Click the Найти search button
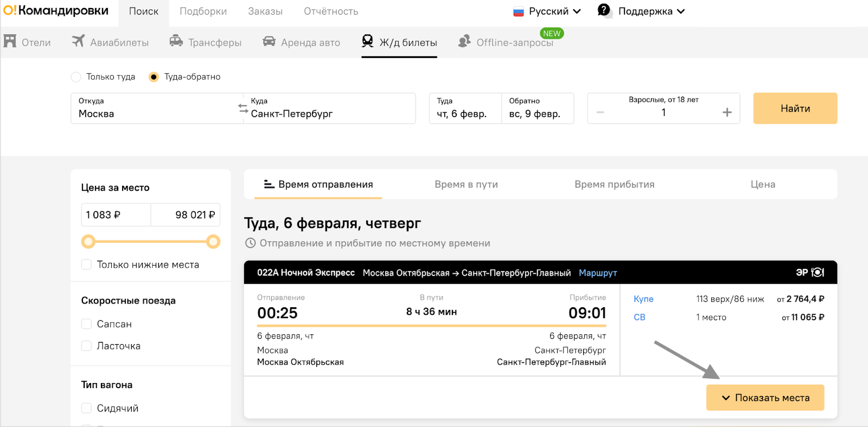 pyautogui.click(x=795, y=108)
